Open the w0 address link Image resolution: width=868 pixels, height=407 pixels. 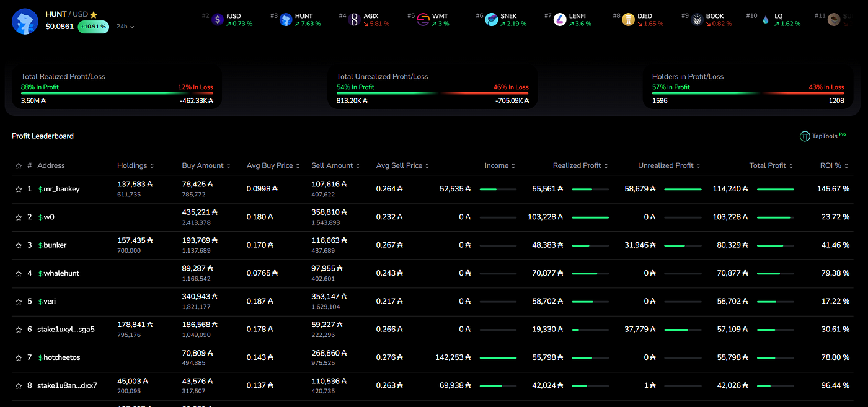click(x=46, y=217)
